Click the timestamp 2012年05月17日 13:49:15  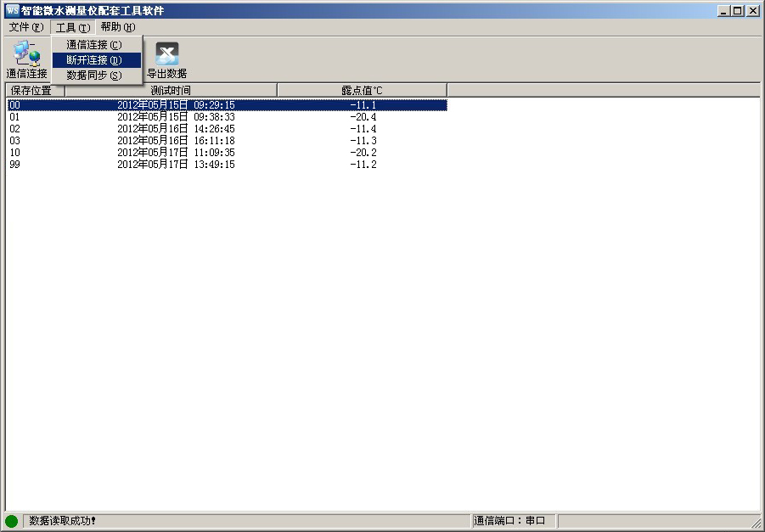pos(176,165)
